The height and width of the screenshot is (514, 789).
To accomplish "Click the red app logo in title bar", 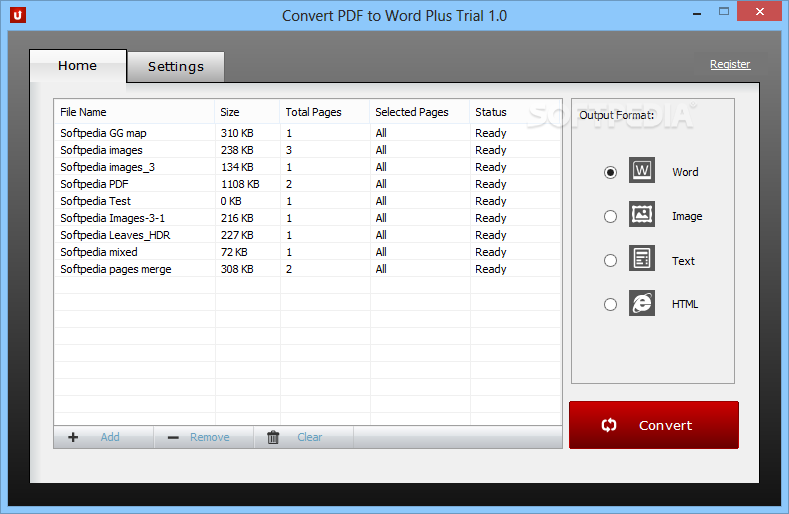I will [x=18, y=15].
